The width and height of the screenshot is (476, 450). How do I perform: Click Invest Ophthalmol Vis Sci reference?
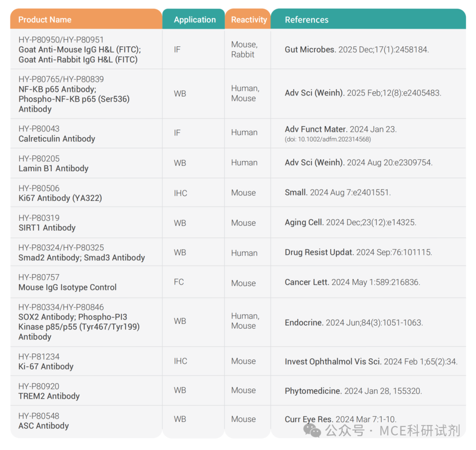(371, 362)
